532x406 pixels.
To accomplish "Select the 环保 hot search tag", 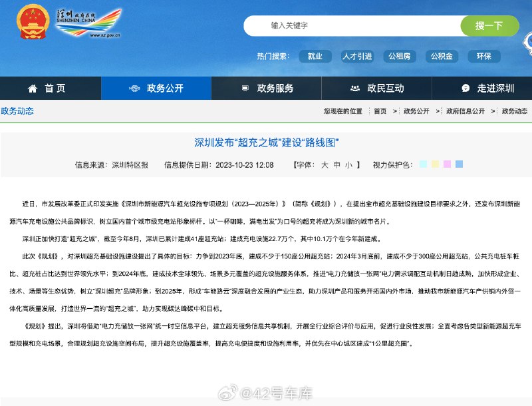I will 484,57.
